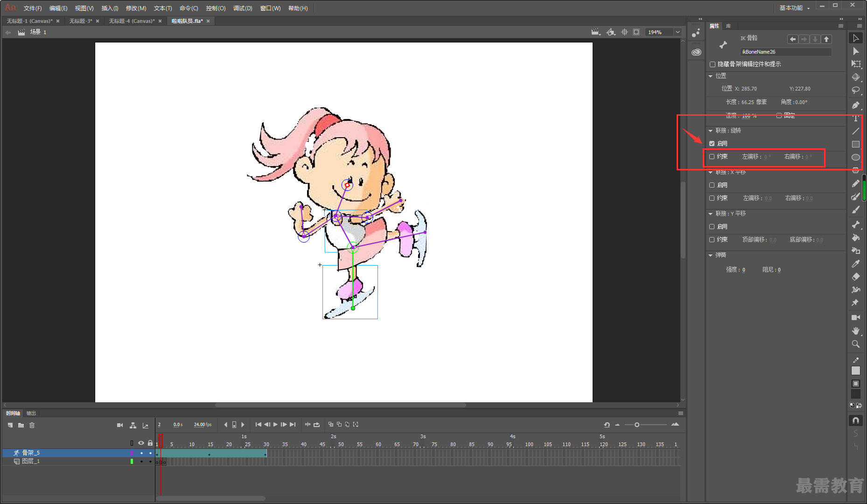867x504 pixels.
Task: Collapse the 联接: Y 平移 section
Action: 710,214
